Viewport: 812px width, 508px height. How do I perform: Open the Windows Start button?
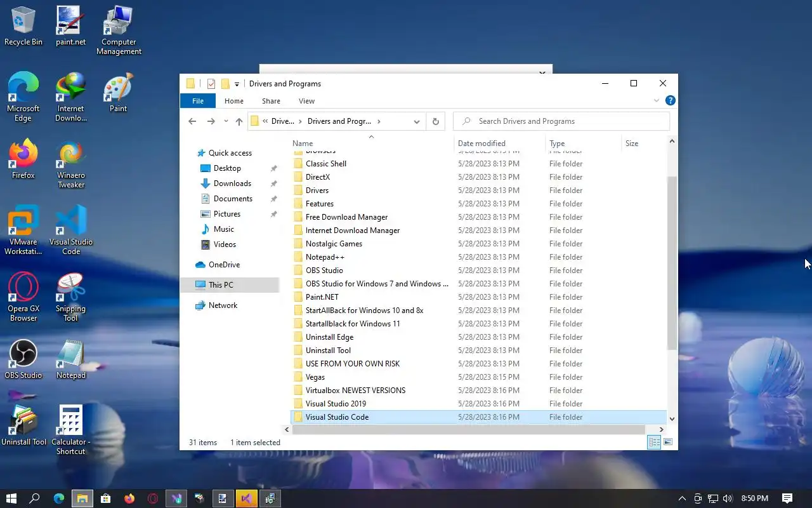11,498
